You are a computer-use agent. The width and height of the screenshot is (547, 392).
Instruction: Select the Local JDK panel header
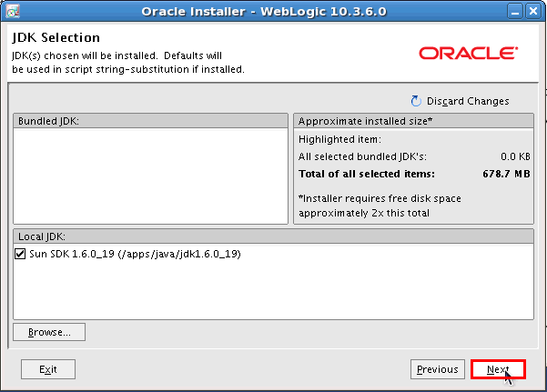point(273,236)
